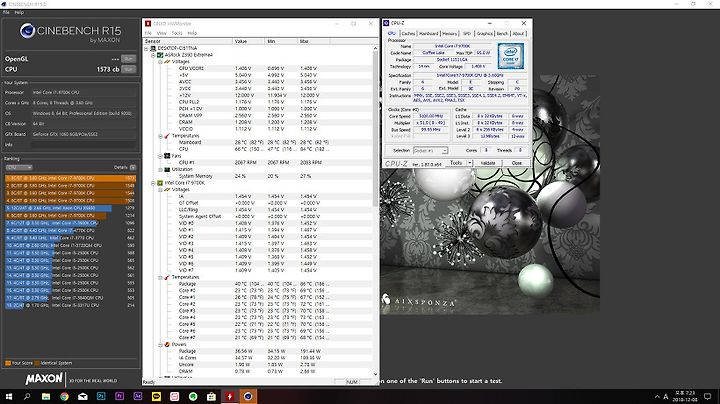Viewport: 720px width, 404px height.
Task: Open the Help menu in HWMonitor
Action: pos(192,33)
